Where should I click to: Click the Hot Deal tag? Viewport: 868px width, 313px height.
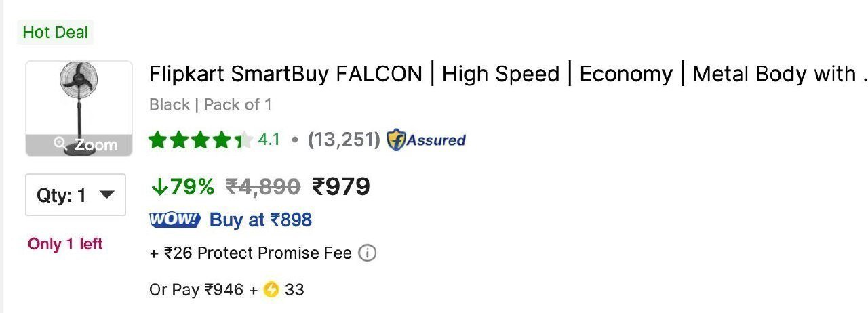[x=55, y=32]
